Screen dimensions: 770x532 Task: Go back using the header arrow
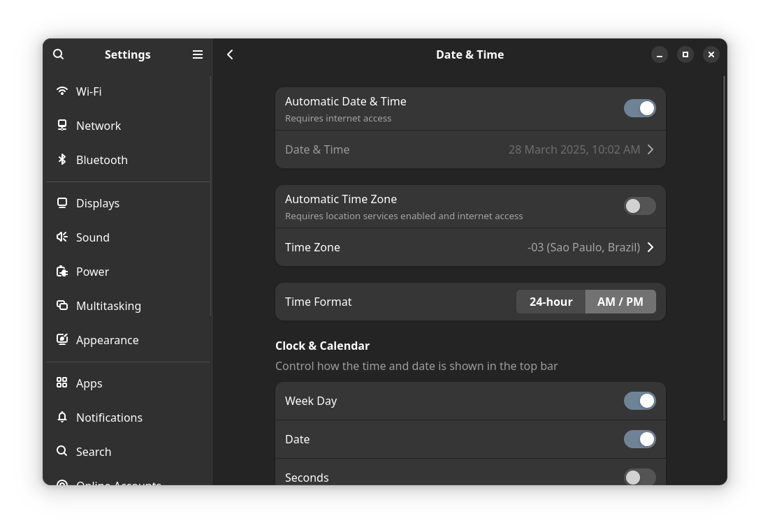coord(230,54)
